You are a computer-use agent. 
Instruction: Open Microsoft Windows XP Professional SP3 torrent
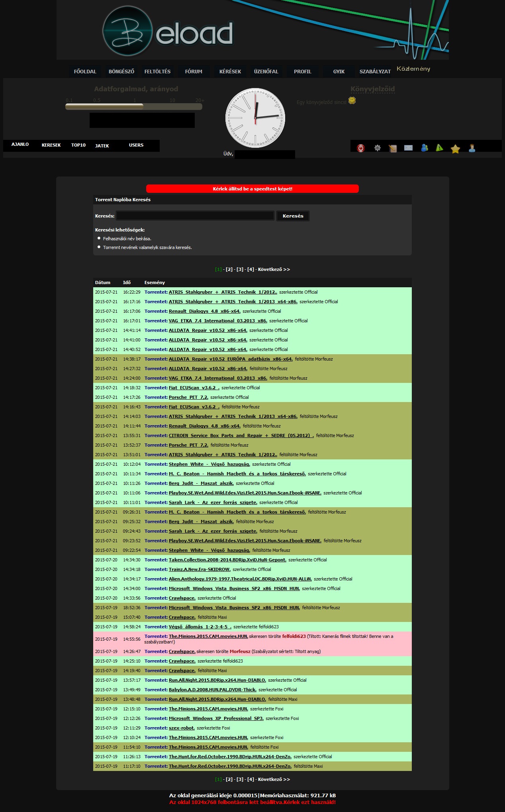coord(216,718)
